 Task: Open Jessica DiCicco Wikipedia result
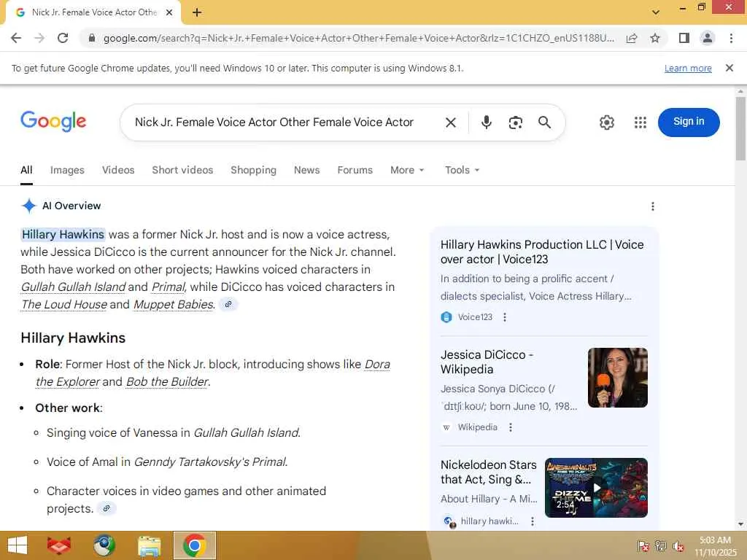(487, 362)
